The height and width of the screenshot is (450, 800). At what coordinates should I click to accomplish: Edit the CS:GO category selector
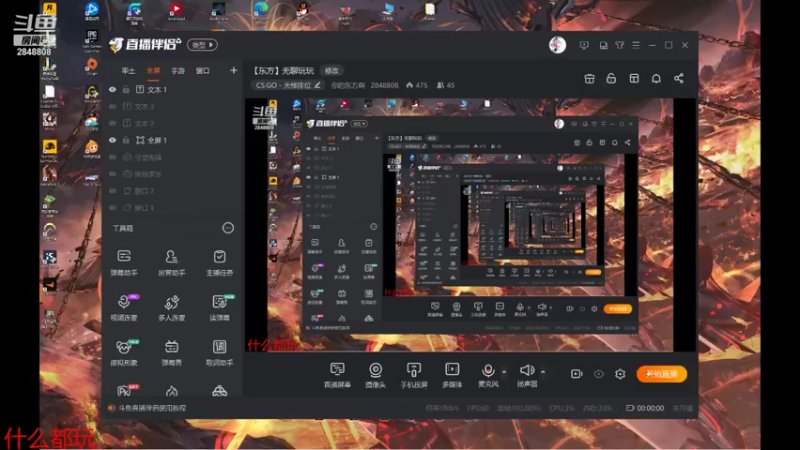pyautogui.click(x=288, y=85)
